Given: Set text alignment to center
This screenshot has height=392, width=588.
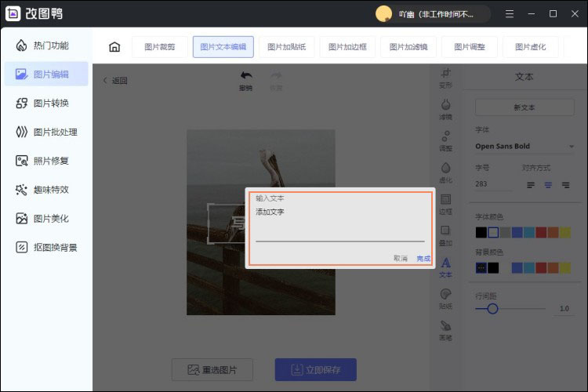Looking at the screenshot, I should pos(548,185).
